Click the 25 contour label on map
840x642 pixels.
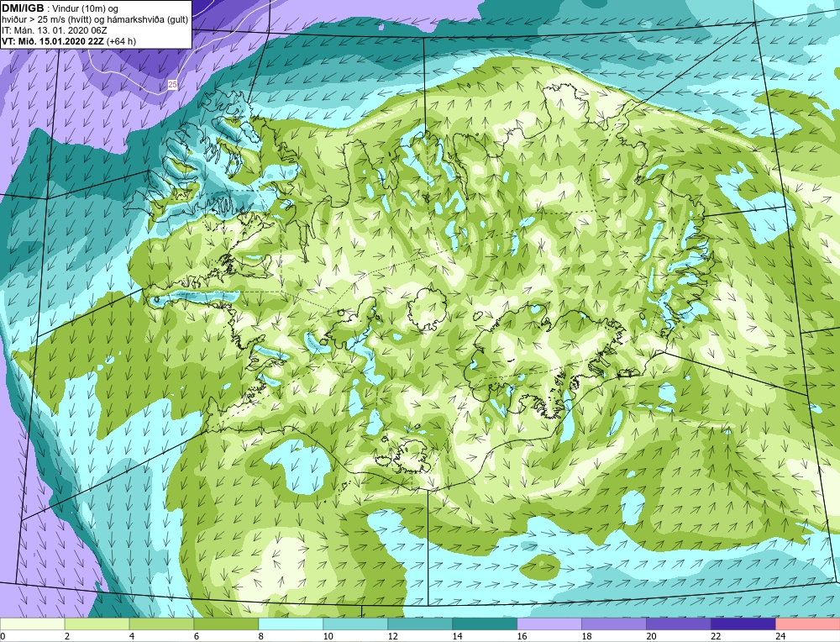[172, 84]
